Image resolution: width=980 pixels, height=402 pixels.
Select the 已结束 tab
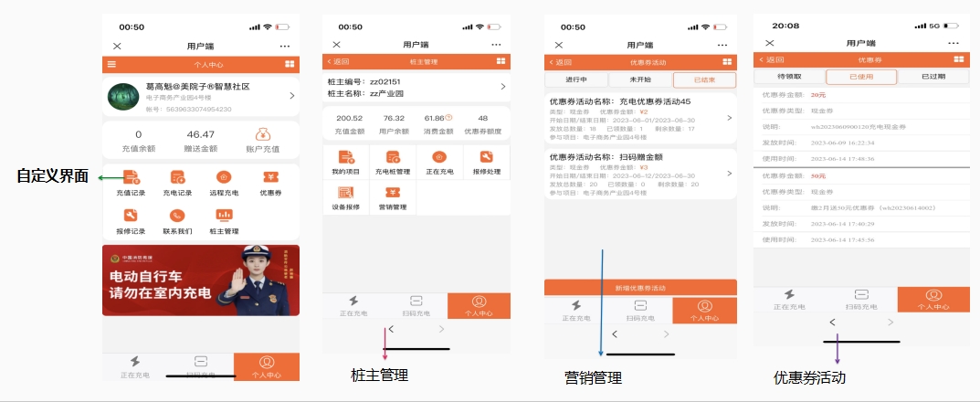tap(704, 80)
